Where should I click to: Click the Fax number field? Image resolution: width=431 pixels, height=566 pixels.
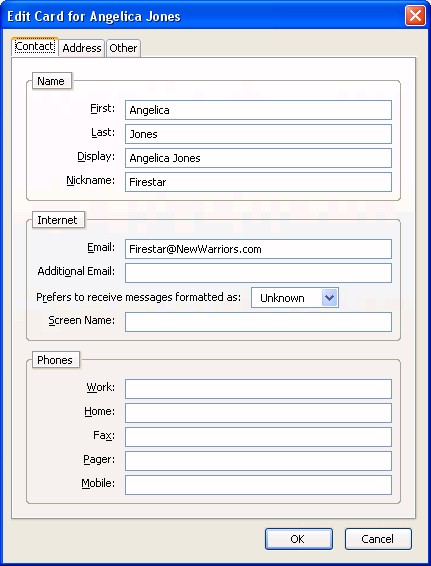coord(258,437)
